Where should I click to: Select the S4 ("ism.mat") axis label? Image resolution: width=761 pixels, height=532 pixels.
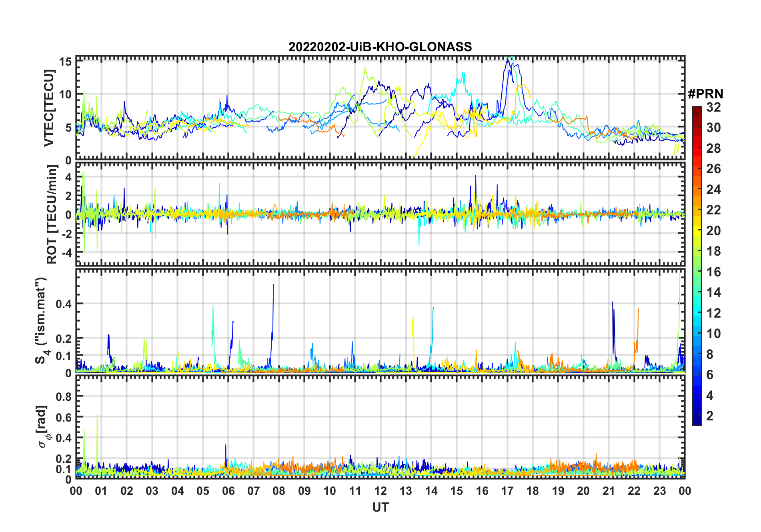tap(42, 320)
